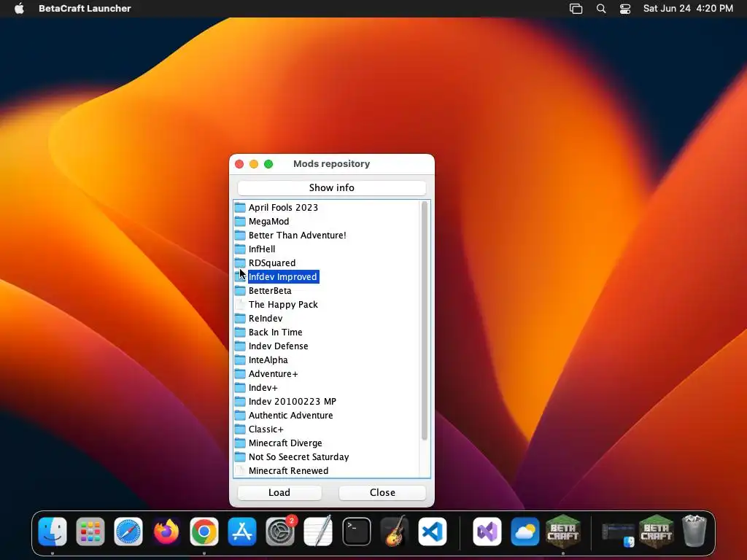The width and height of the screenshot is (747, 560).
Task: Open the minimized window thumbnail in dock
Action: click(618, 534)
